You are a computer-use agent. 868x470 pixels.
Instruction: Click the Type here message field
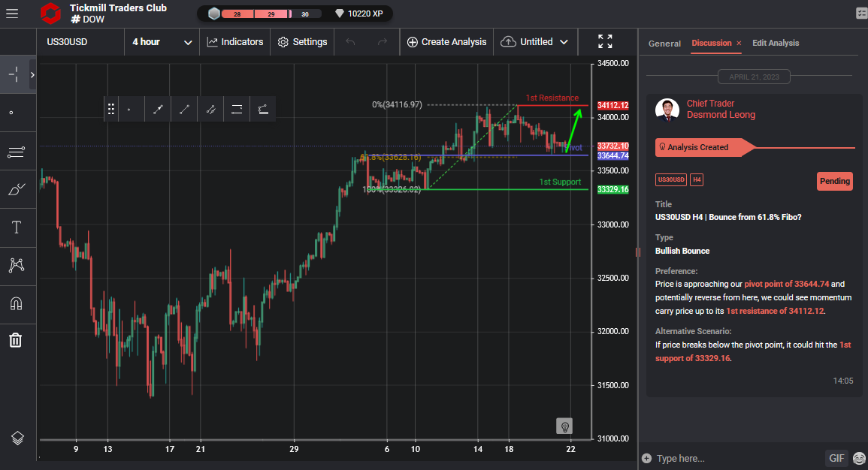click(x=738, y=459)
